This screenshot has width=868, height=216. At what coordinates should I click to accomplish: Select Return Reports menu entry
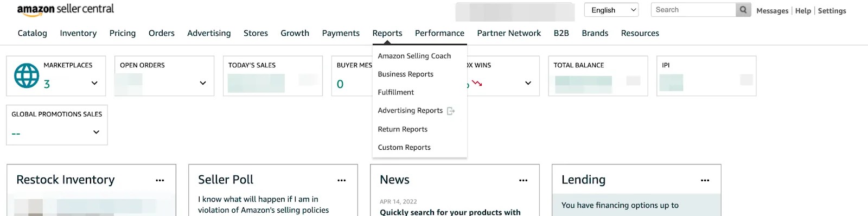coord(403,129)
